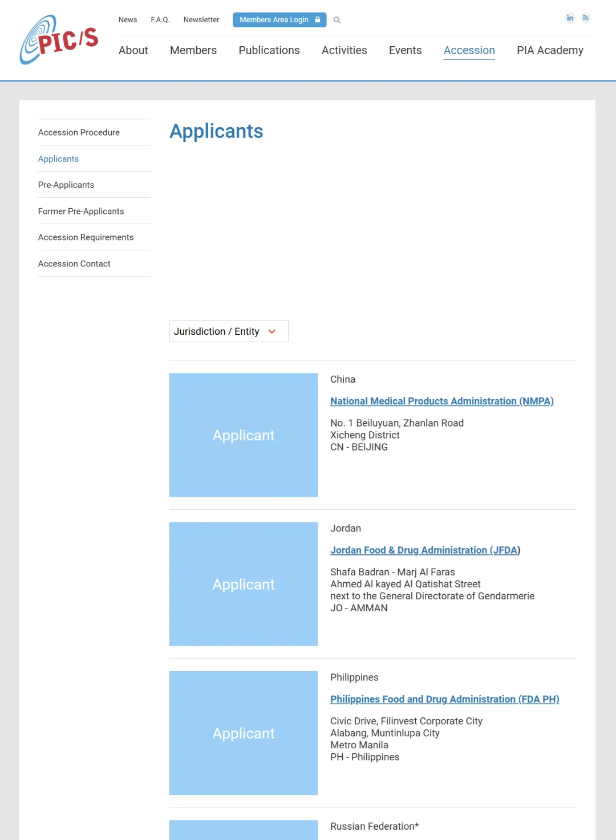
Task: Open the search magnifier icon
Action: pos(337,20)
